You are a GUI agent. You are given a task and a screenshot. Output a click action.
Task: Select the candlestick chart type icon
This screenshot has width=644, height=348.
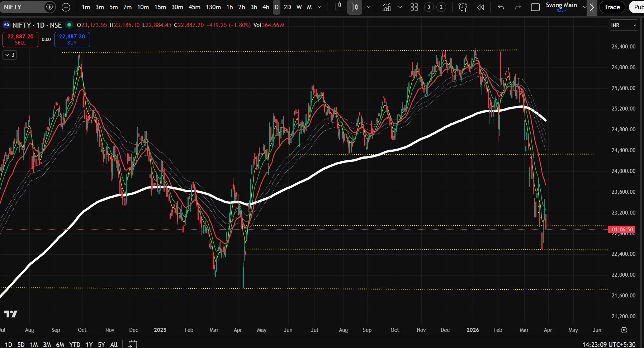[354, 7]
